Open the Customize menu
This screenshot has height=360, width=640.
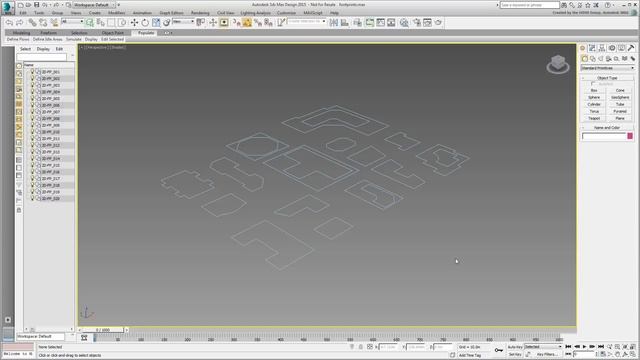coord(286,13)
